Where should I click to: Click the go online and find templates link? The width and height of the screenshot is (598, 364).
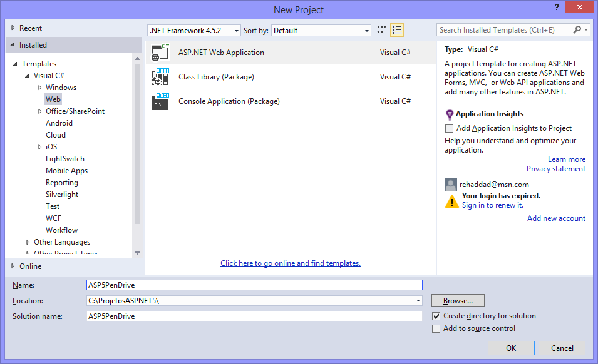point(290,263)
